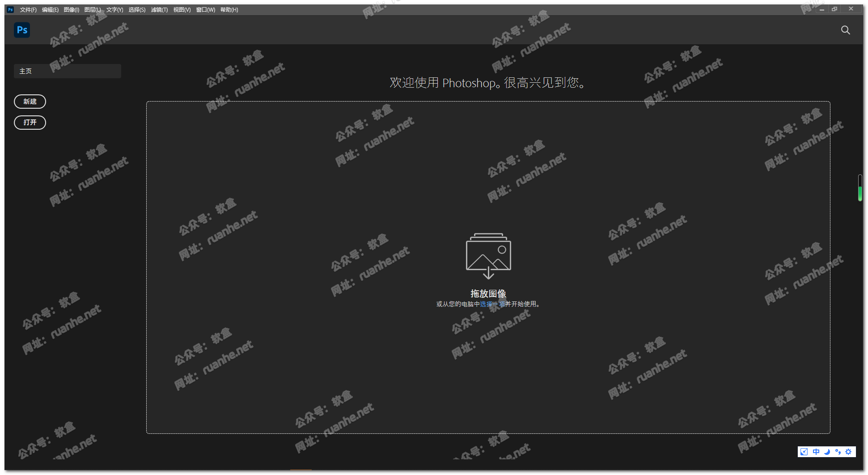
Task: Expand the 滤镜(T) menu
Action: click(159, 10)
